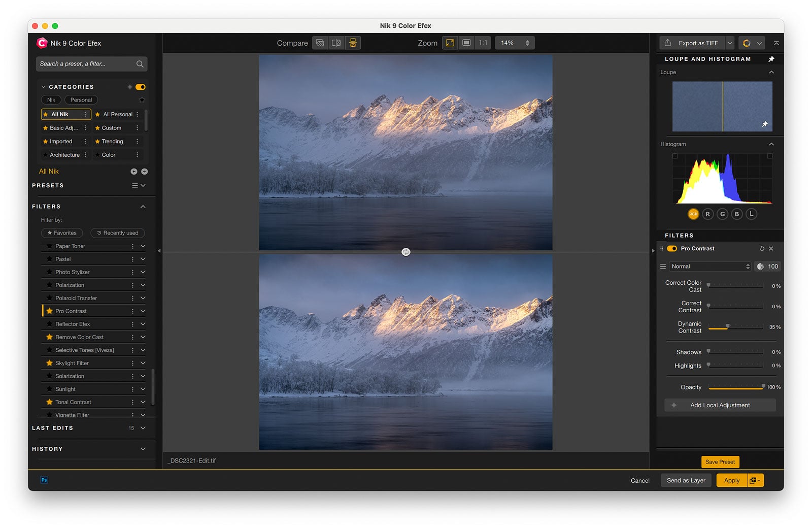Select the B histogram channel

[x=737, y=214]
